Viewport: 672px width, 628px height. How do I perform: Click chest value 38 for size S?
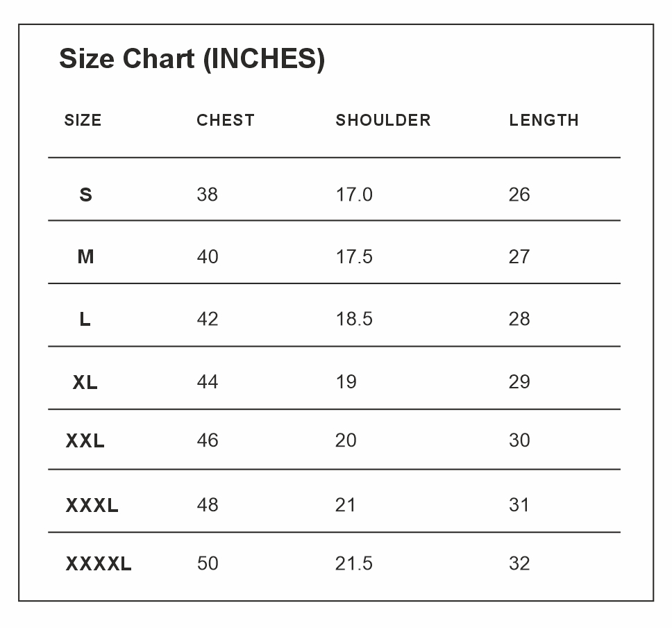pos(208,195)
